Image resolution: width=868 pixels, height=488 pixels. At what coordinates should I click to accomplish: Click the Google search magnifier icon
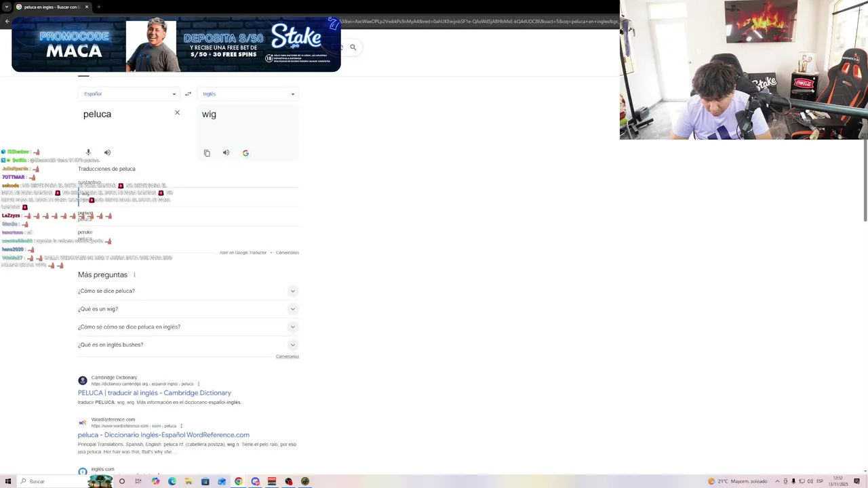353,47
